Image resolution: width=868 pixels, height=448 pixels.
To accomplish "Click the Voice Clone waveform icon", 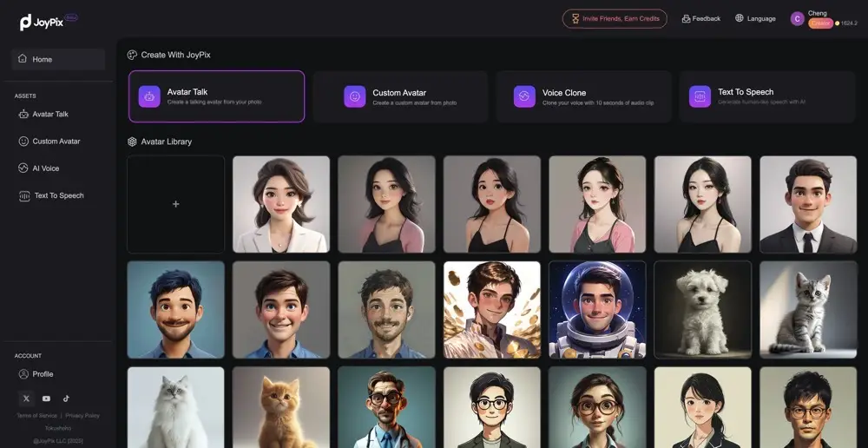I will coord(524,96).
